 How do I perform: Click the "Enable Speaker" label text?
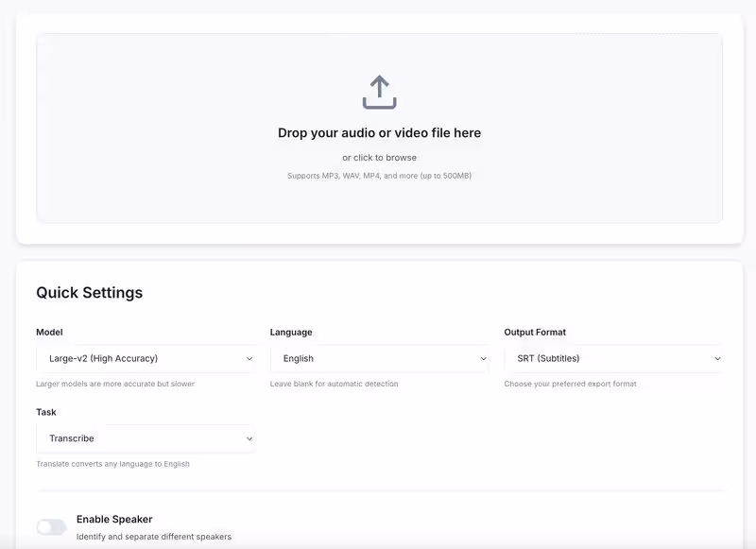tap(114, 519)
